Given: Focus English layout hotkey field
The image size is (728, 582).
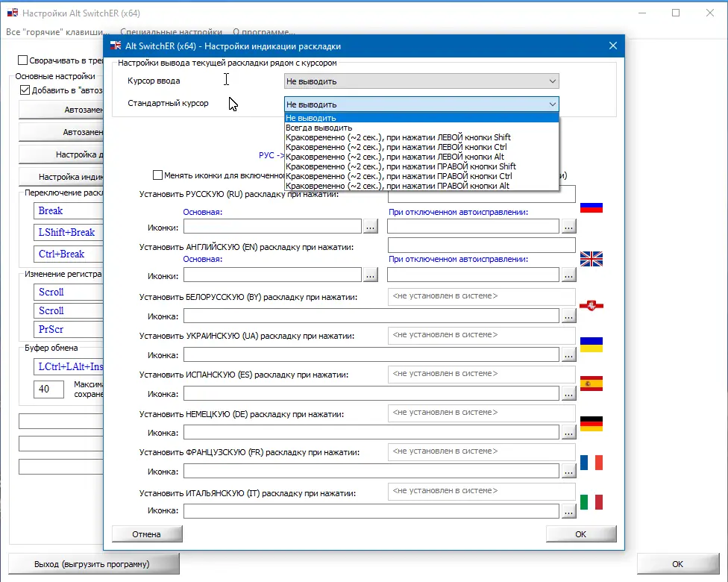Looking at the screenshot, I should pyautogui.click(x=481, y=245).
